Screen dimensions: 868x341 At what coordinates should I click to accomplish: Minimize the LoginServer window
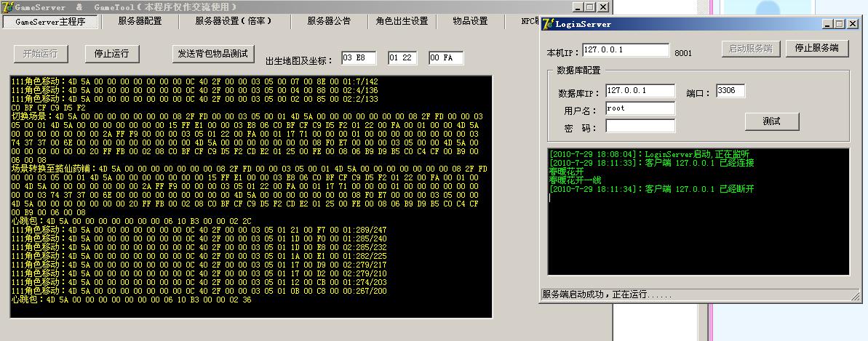point(829,24)
